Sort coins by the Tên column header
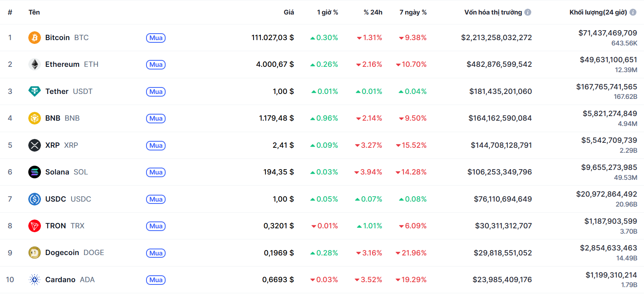The image size is (644, 294). 34,12
